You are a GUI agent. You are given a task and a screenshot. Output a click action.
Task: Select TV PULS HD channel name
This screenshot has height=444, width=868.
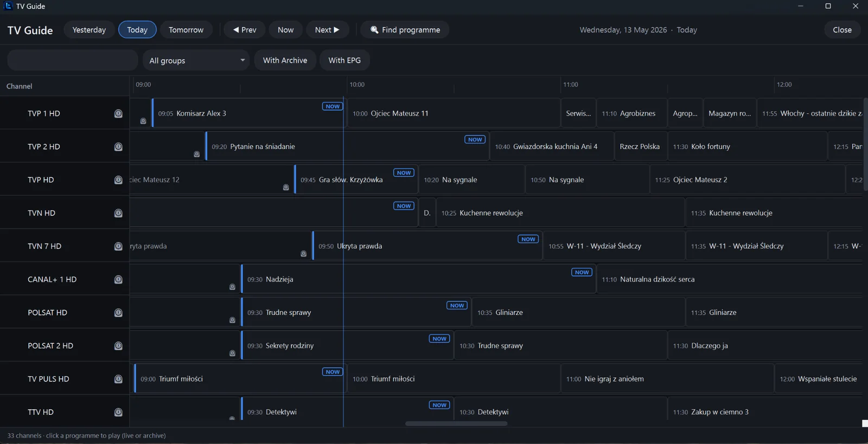click(x=48, y=379)
